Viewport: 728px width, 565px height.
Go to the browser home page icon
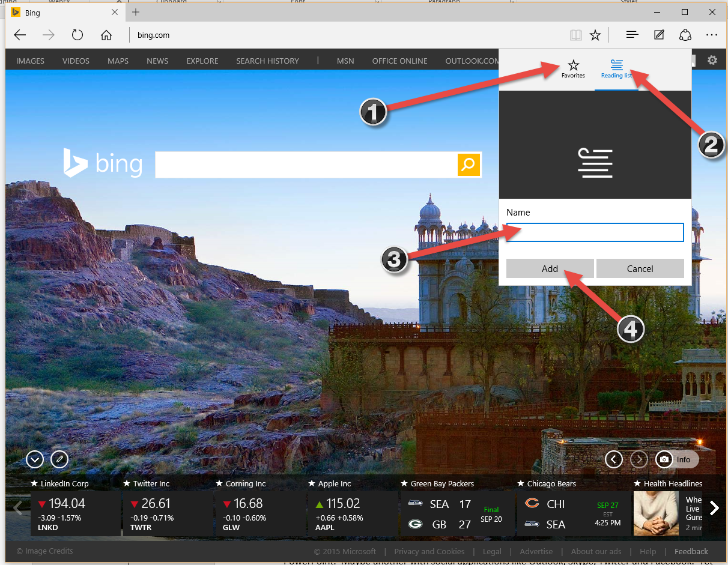click(106, 35)
